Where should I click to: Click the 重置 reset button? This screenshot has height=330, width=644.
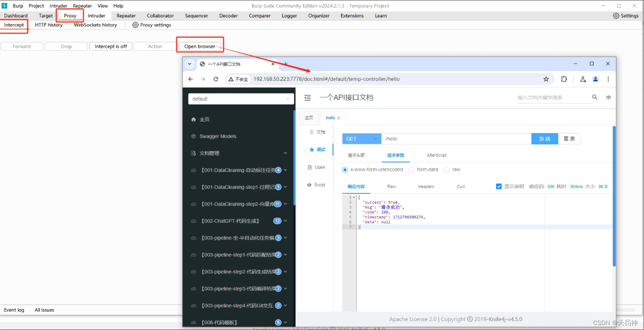(x=569, y=139)
